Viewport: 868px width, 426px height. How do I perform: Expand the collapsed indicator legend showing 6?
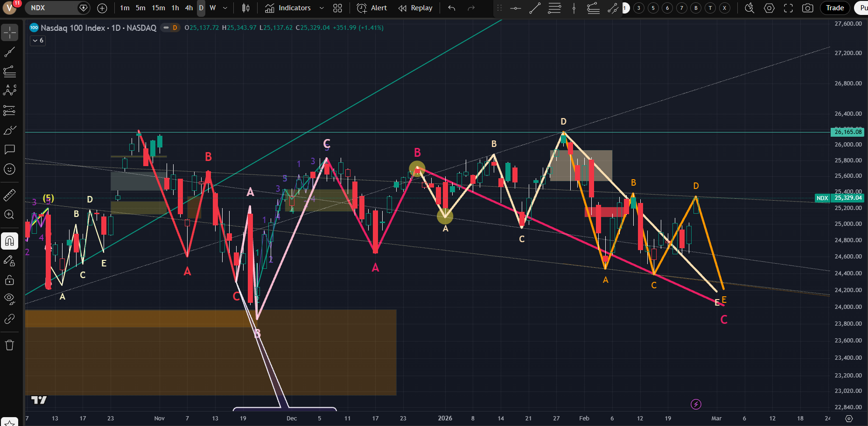pyautogui.click(x=38, y=41)
